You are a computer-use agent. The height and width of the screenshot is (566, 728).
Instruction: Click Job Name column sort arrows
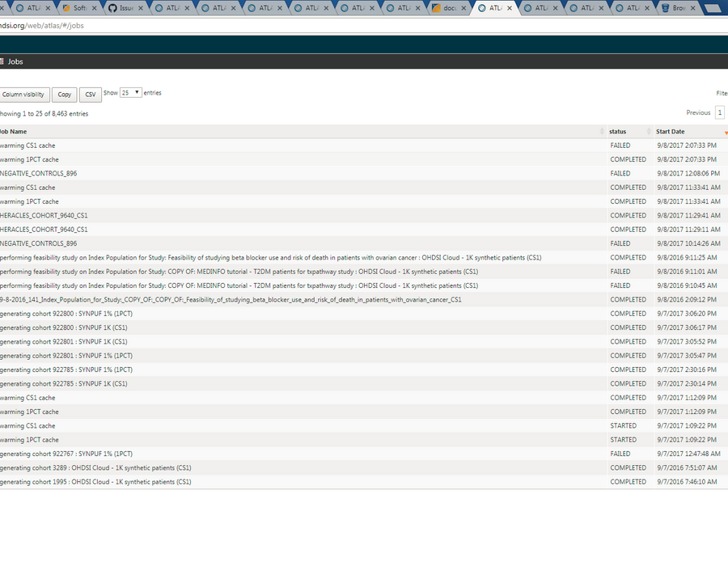(602, 132)
